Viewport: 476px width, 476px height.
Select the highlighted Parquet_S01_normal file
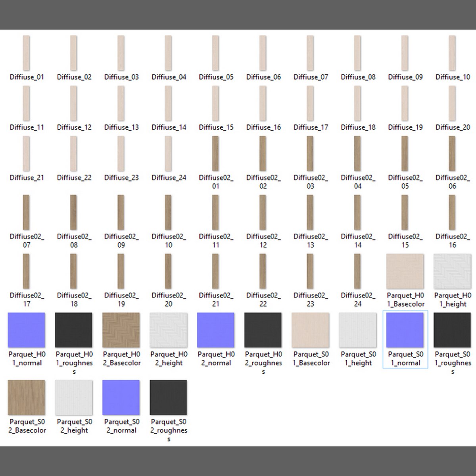tap(405, 330)
